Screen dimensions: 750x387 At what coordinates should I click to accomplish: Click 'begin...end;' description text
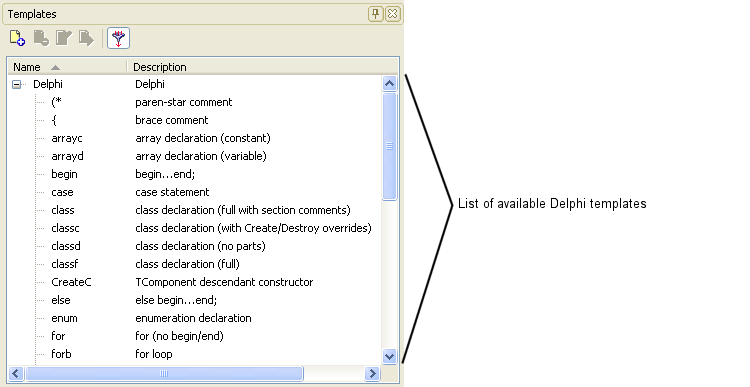coord(165,174)
